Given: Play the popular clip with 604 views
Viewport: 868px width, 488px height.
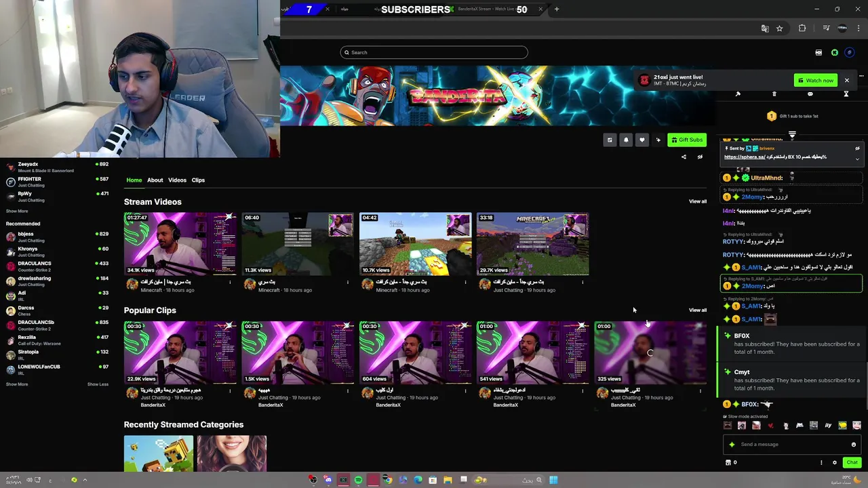Looking at the screenshot, I should 415,352.
